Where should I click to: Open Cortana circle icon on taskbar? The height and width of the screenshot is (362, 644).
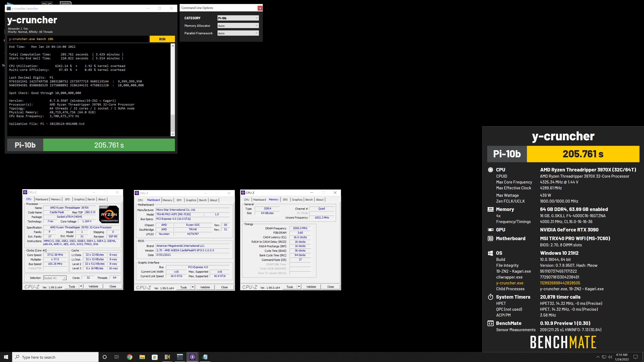[105, 357]
